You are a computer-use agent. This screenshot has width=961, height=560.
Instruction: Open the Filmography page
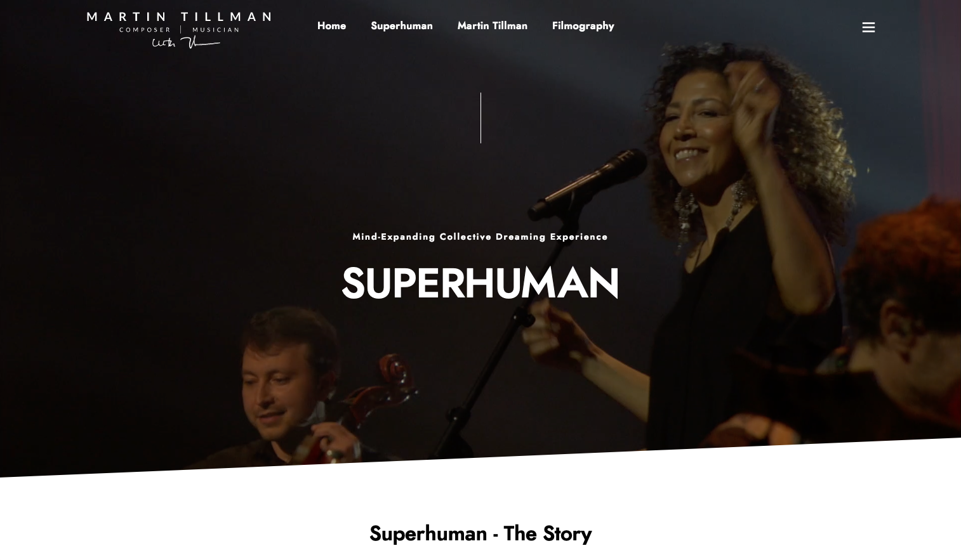pyautogui.click(x=583, y=26)
